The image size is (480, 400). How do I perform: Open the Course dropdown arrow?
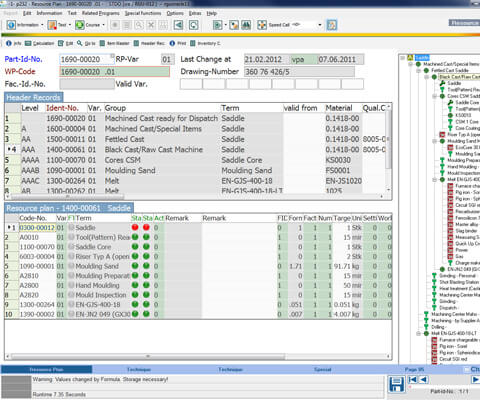click(104, 25)
